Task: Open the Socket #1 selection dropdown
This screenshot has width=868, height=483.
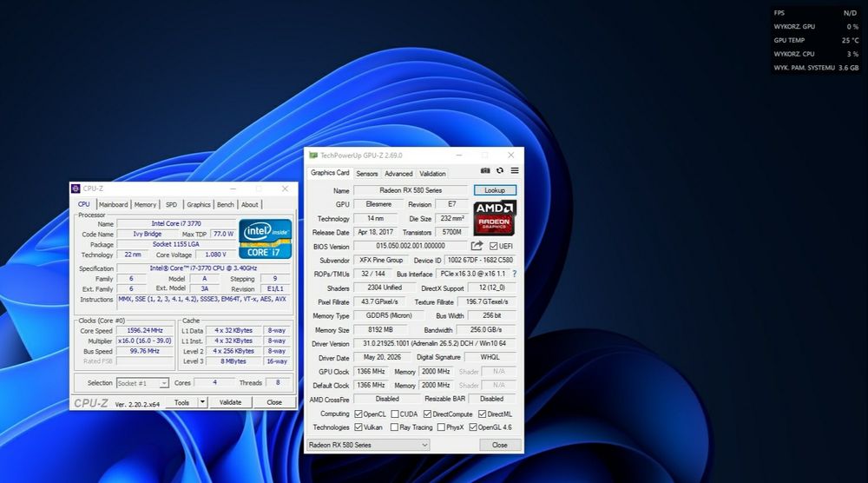Action: [142, 383]
